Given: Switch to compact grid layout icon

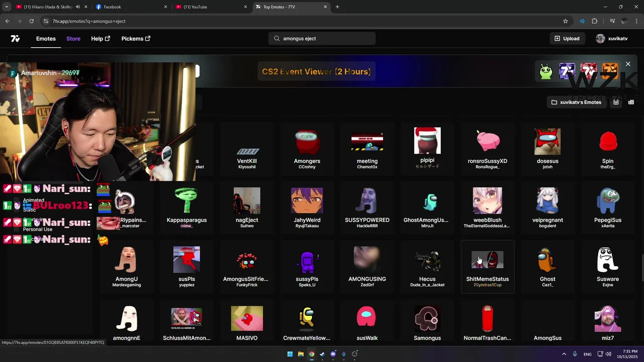Looking at the screenshot, I should pyautogui.click(x=631, y=102).
